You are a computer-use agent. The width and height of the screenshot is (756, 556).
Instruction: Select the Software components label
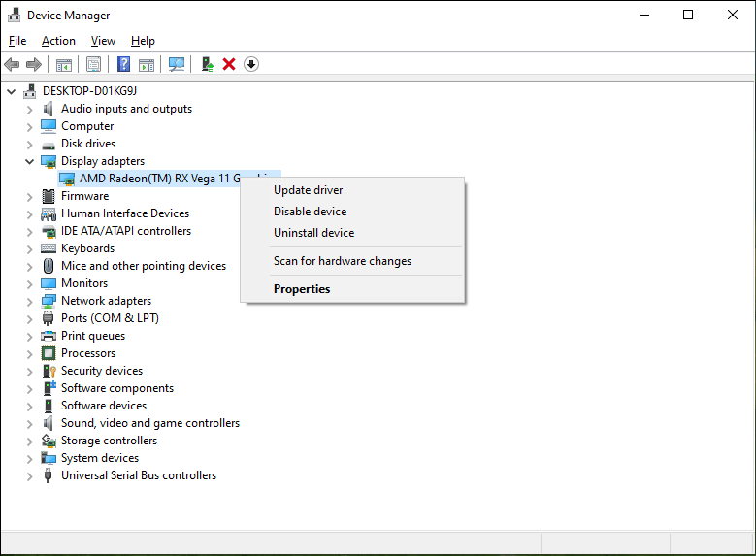pyautogui.click(x=117, y=388)
